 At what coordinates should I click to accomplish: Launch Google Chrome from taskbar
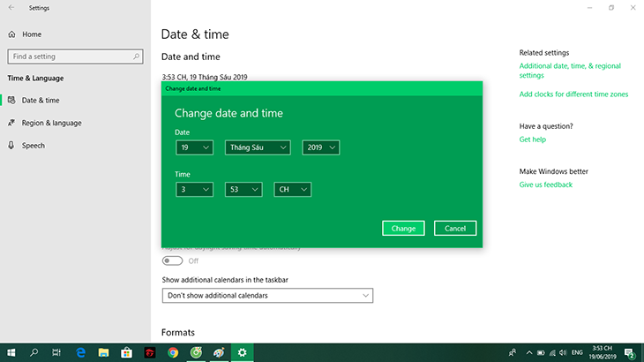pyautogui.click(x=173, y=352)
